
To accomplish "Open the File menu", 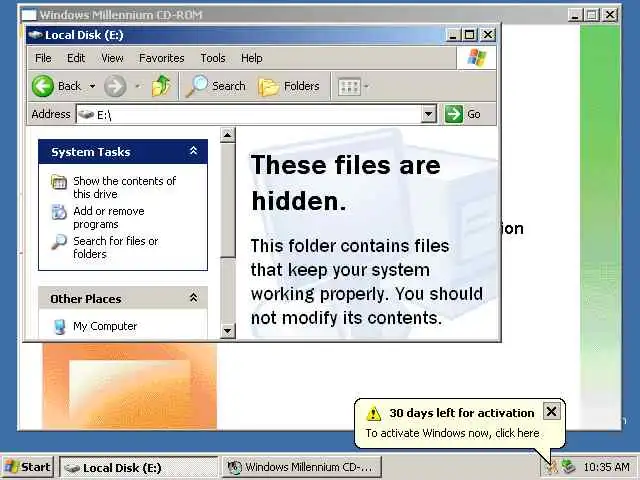I will tap(43, 58).
